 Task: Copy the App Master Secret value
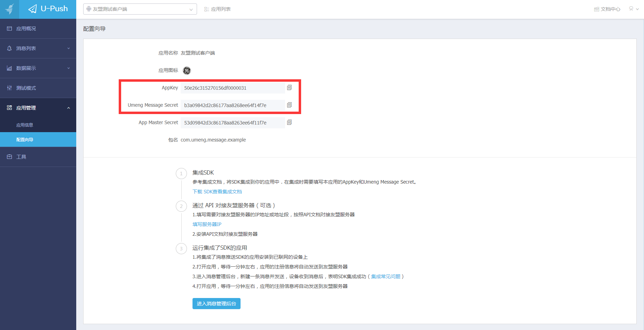pyautogui.click(x=289, y=122)
